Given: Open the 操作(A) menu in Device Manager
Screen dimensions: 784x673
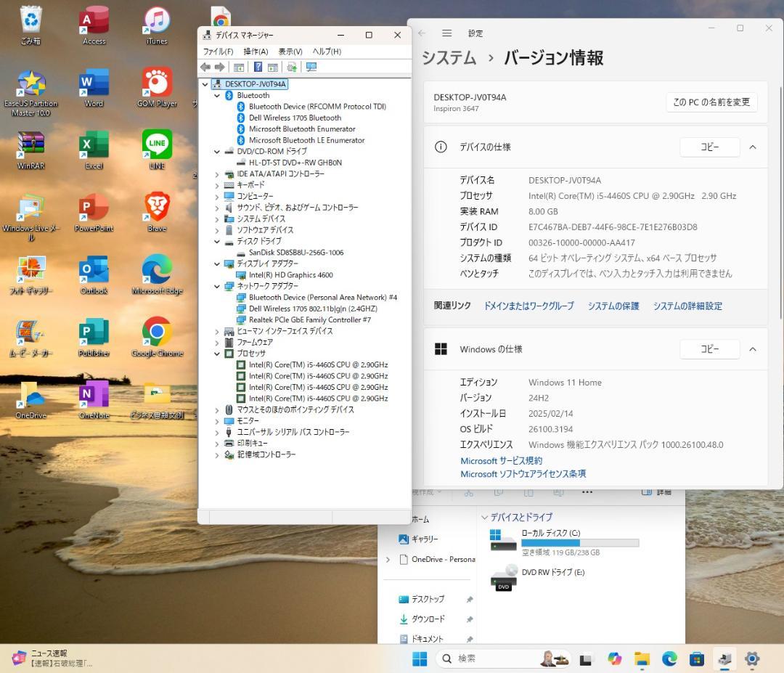Looking at the screenshot, I should coord(255,52).
